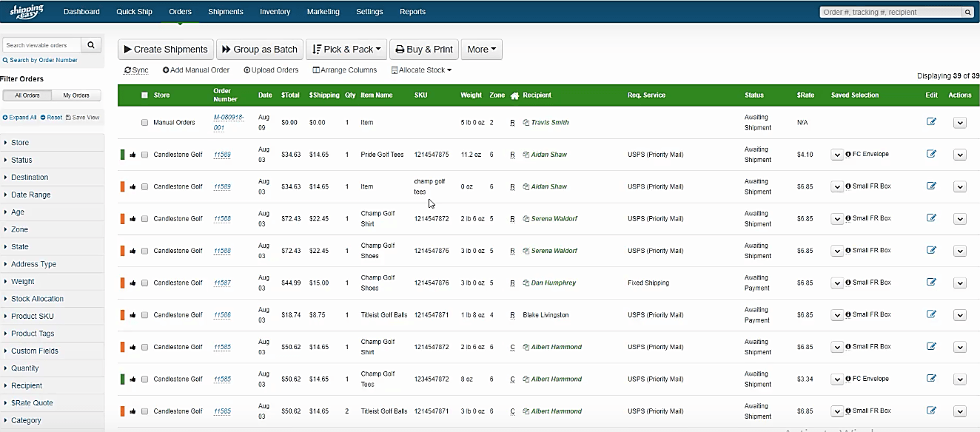The width and height of the screenshot is (980, 432).
Task: Click green status bar on Pride Golf Tees row
Action: tap(123, 155)
